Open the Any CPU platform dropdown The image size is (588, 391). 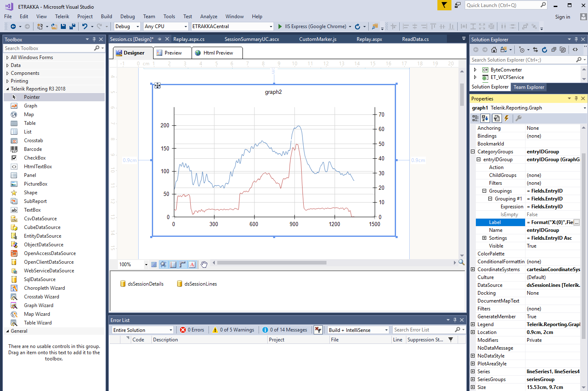point(166,26)
